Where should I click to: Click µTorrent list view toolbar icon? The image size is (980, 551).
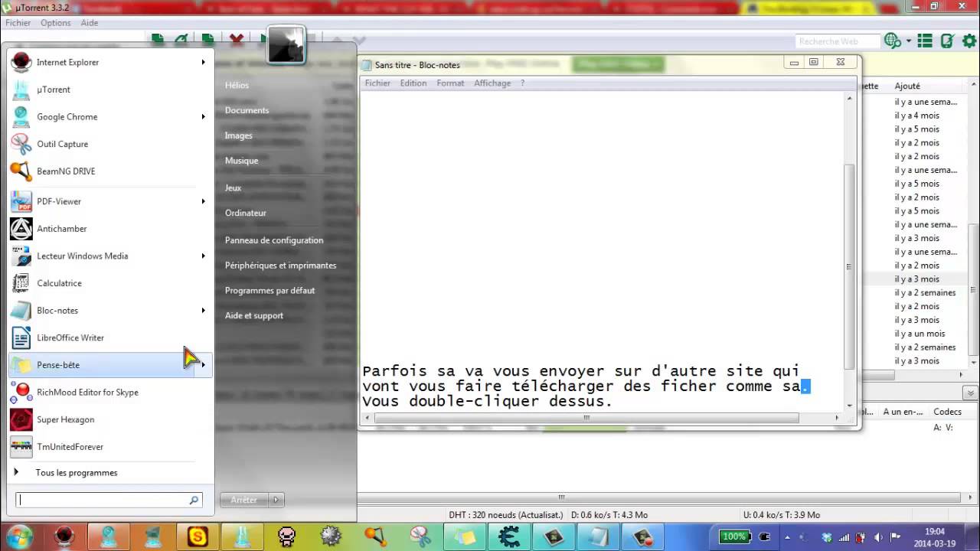coord(925,41)
